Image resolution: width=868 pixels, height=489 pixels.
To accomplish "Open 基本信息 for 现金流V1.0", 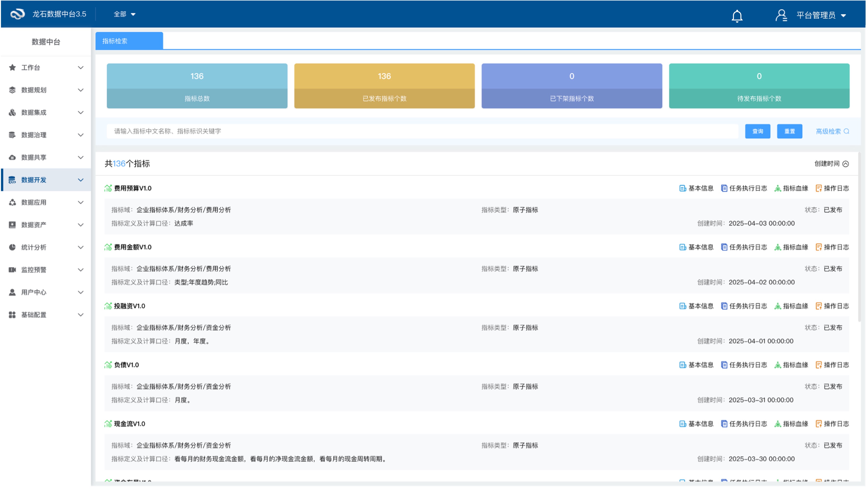I will [x=696, y=424].
